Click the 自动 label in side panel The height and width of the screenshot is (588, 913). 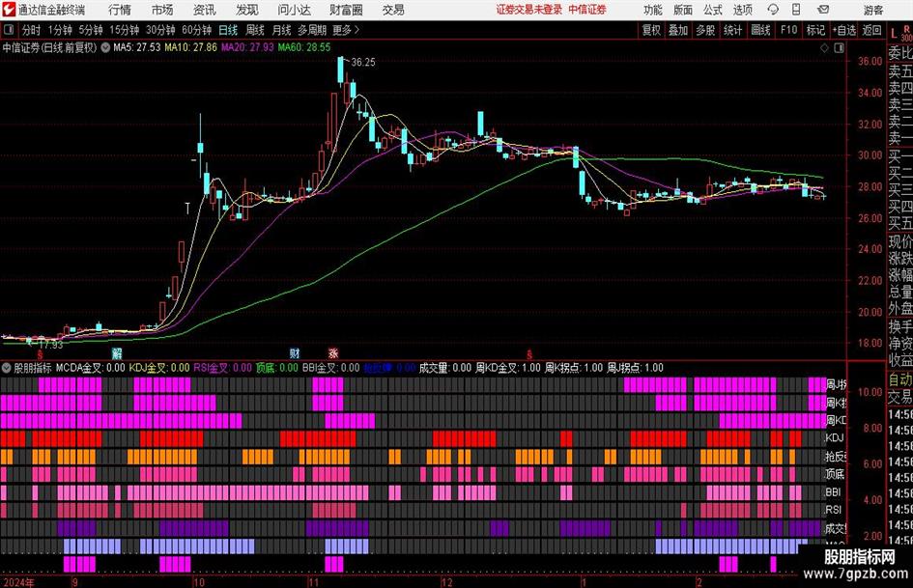[900, 379]
